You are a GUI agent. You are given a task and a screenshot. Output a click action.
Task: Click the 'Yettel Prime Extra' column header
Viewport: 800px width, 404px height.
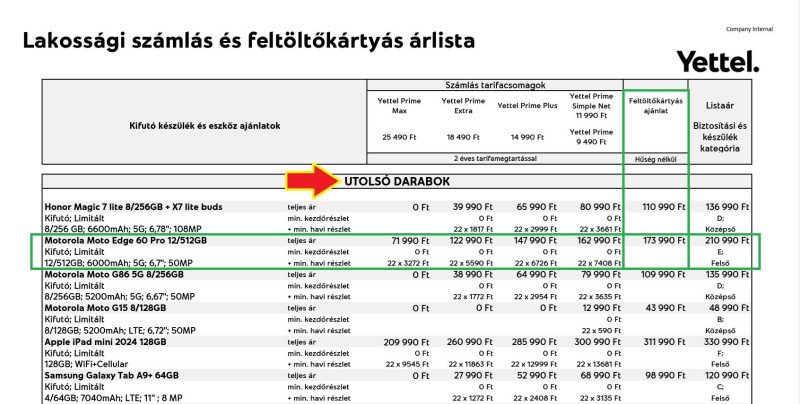[463, 106]
